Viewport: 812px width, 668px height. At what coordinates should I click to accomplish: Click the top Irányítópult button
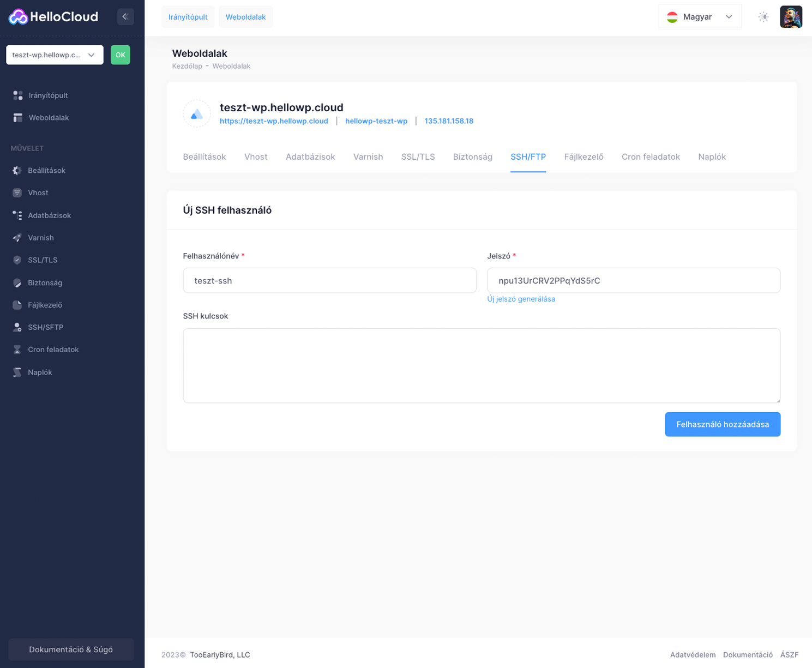point(188,17)
